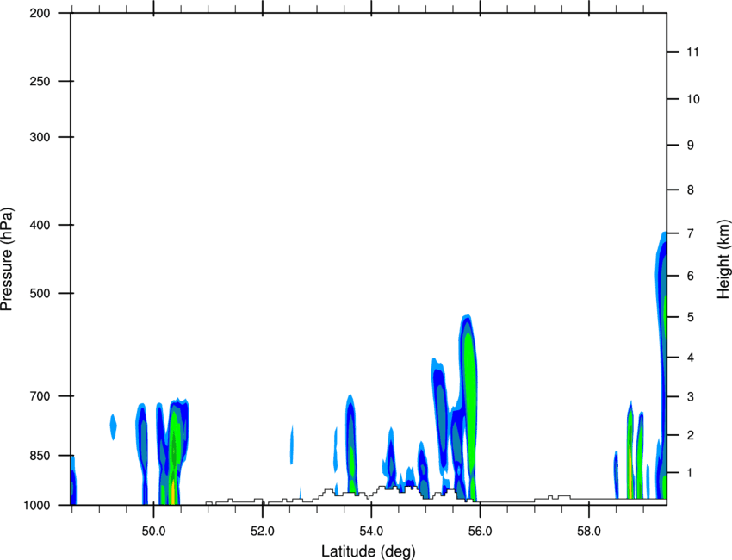Click the 7 km height label

(x=691, y=233)
